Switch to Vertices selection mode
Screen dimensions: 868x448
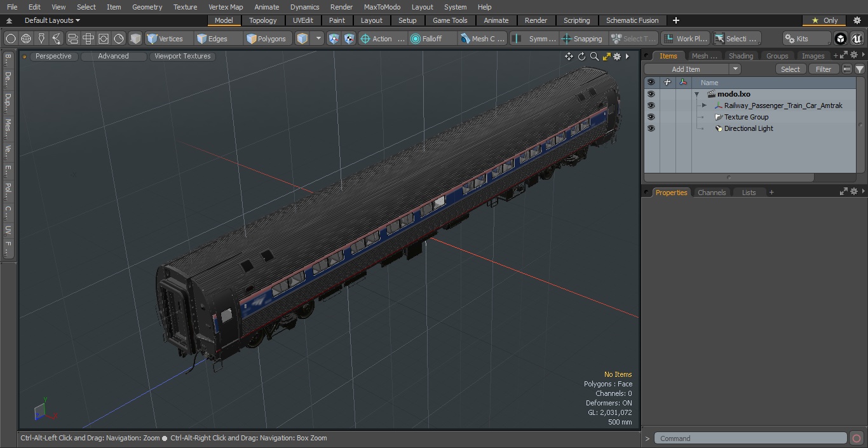point(168,39)
